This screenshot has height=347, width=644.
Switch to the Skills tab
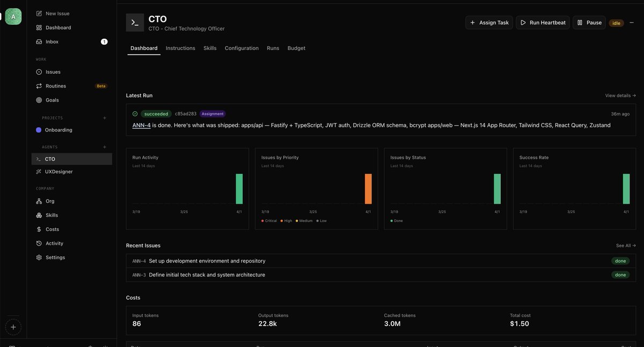(x=210, y=48)
